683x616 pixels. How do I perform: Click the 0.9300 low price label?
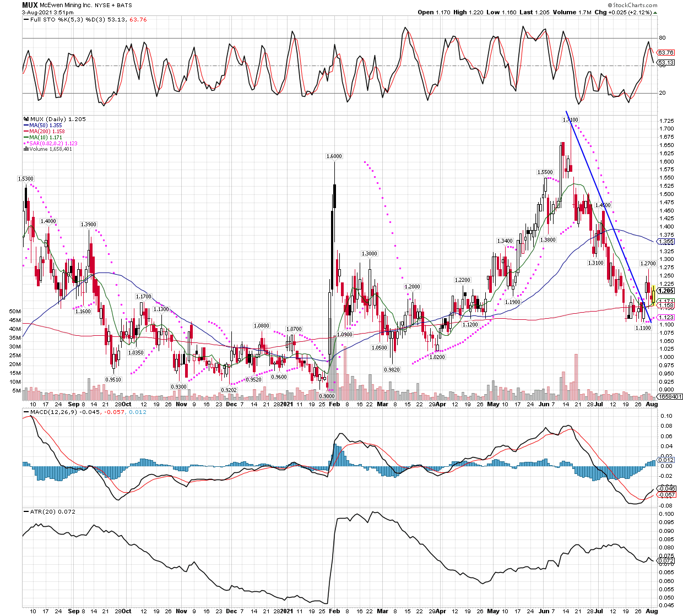click(x=178, y=386)
